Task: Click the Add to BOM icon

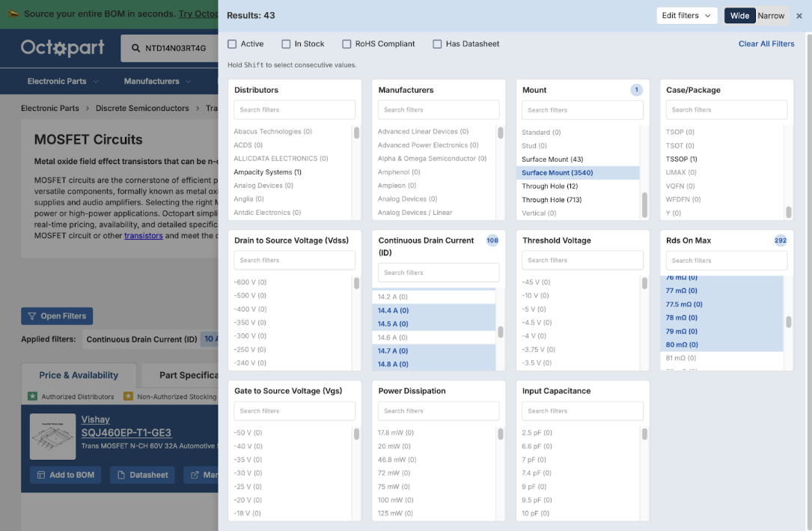Action: coord(41,475)
